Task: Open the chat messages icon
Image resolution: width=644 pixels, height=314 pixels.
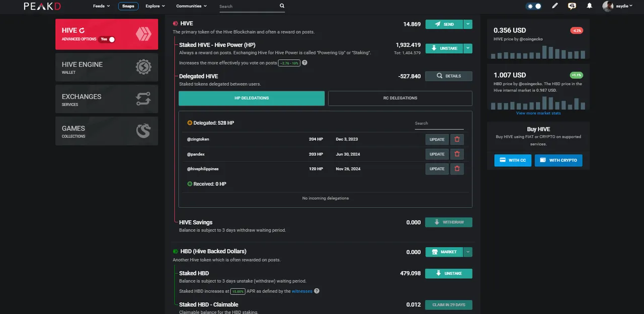Action: (x=572, y=6)
